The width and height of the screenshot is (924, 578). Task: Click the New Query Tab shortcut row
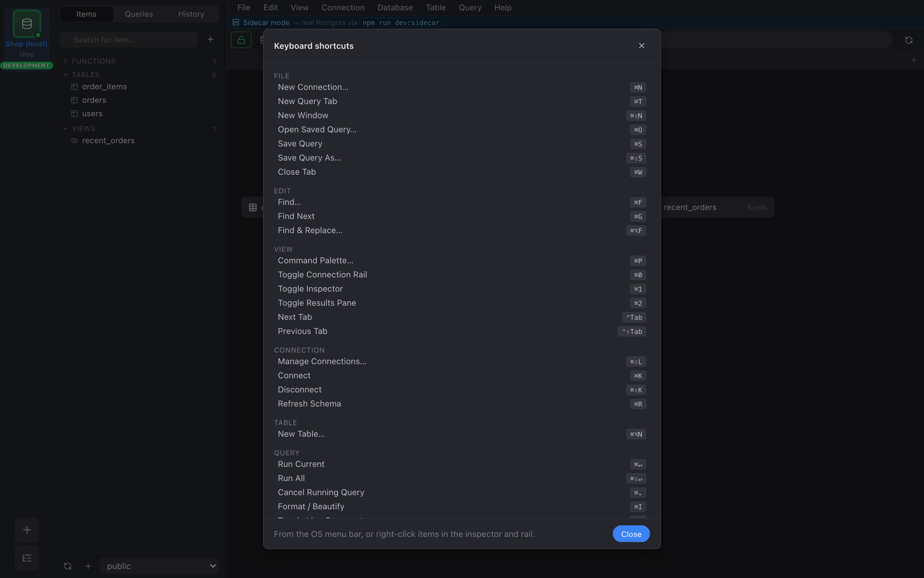point(462,101)
